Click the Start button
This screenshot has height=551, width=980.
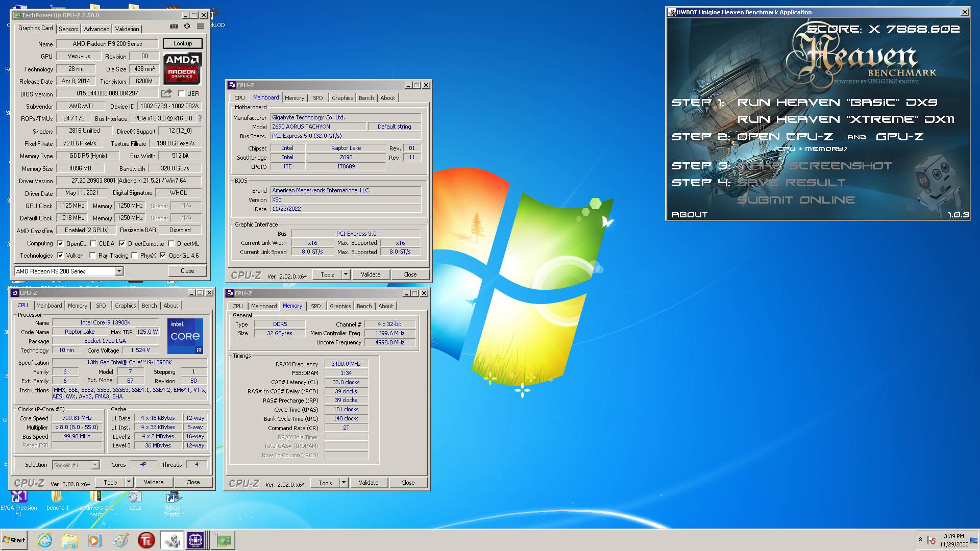[x=14, y=540]
